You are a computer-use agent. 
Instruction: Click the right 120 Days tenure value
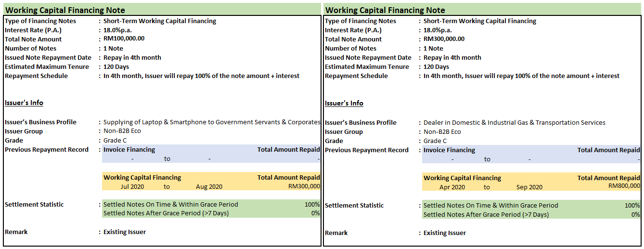(436, 67)
